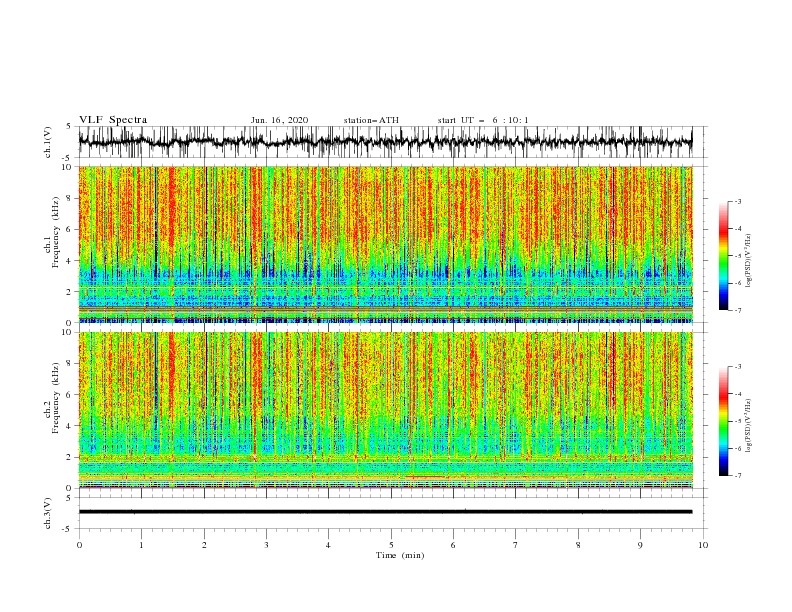Click the "Time (min)" axis label
Image resolution: width=792 pixels, height=612 pixels.
click(400, 555)
